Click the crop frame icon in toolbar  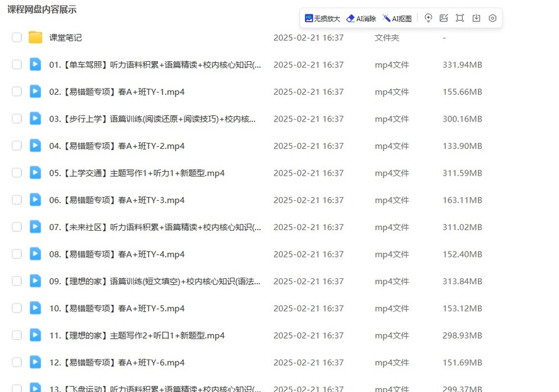point(460,18)
